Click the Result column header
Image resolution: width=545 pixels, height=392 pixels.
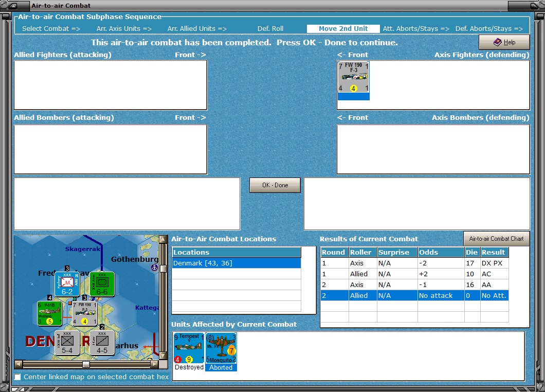[494, 252]
